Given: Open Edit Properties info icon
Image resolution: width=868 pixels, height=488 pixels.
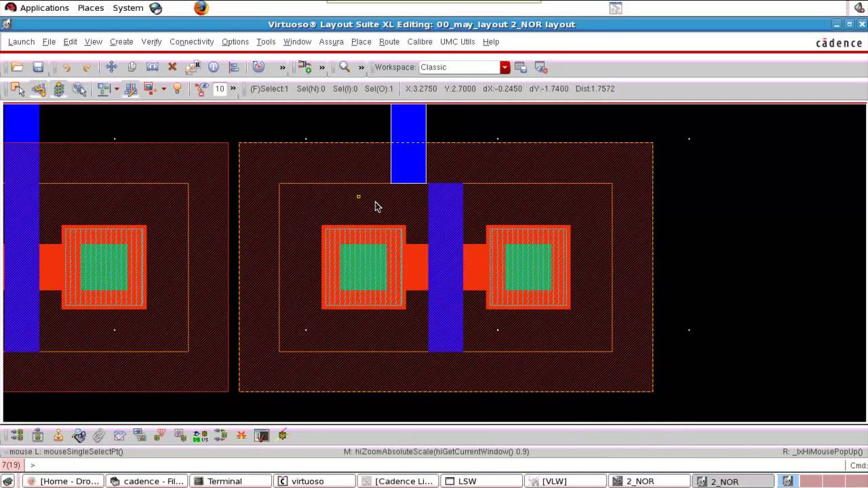Looking at the screenshot, I should click(214, 67).
